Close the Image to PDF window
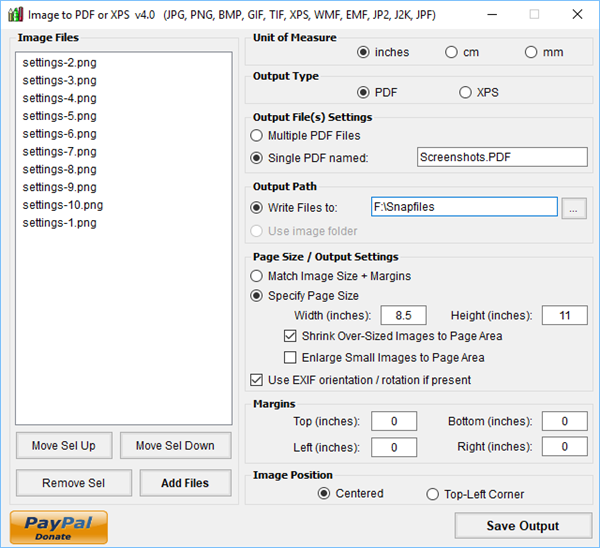Image resolution: width=600 pixels, height=548 pixels. point(577,15)
